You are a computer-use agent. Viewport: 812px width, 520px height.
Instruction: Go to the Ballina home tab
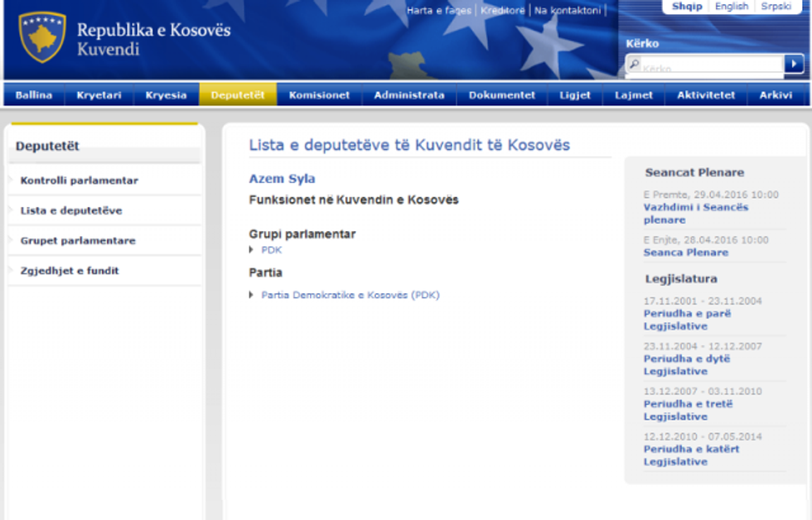click(34, 95)
